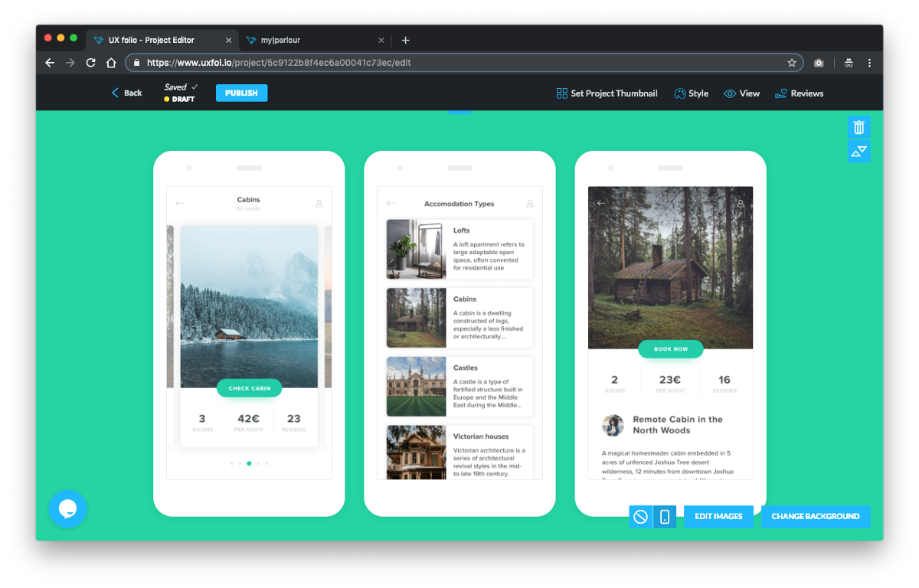Click the Check Cabin button in mockup

tap(249, 388)
